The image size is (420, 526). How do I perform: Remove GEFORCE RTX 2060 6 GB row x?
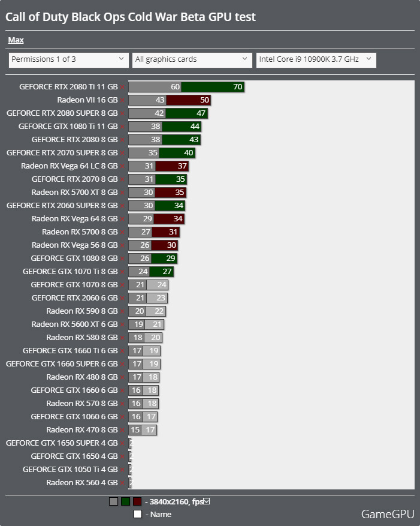point(122,298)
